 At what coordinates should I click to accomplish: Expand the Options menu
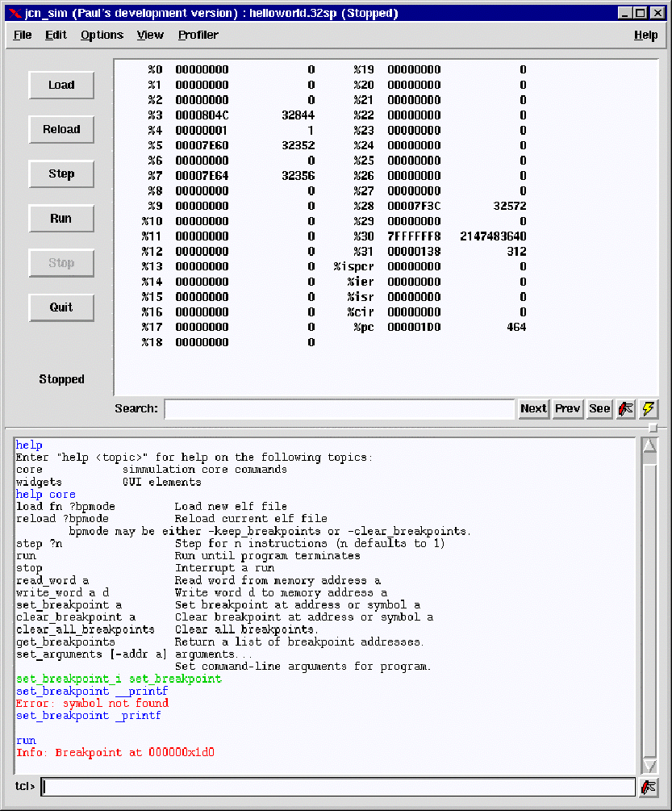click(102, 35)
